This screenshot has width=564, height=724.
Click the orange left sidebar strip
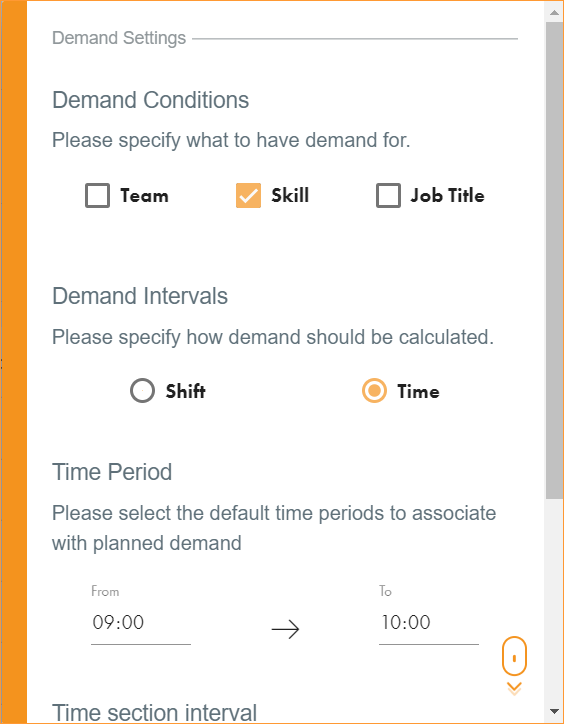14,362
